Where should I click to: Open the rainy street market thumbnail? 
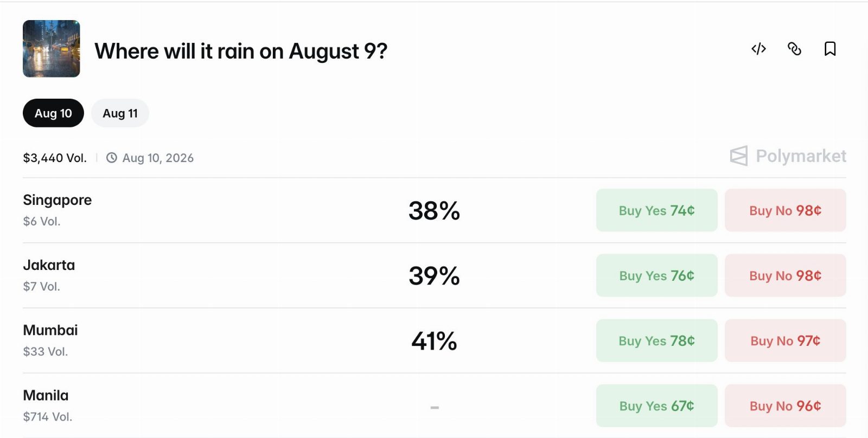[x=52, y=49]
